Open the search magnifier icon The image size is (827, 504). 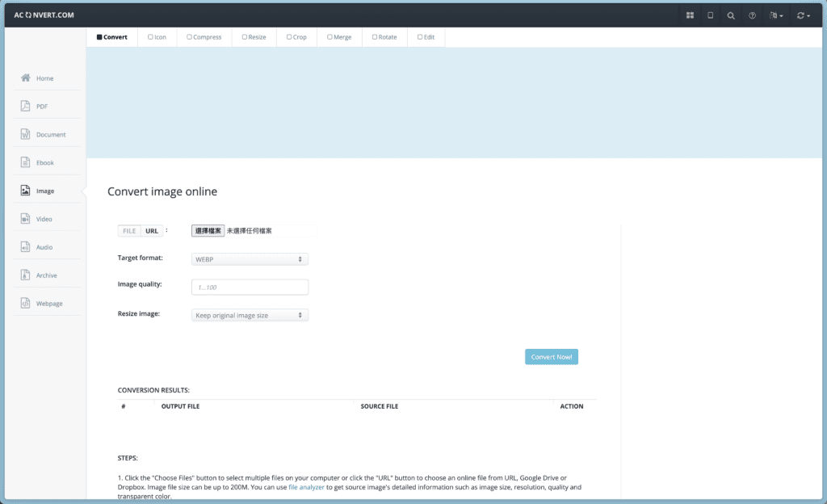coord(731,15)
